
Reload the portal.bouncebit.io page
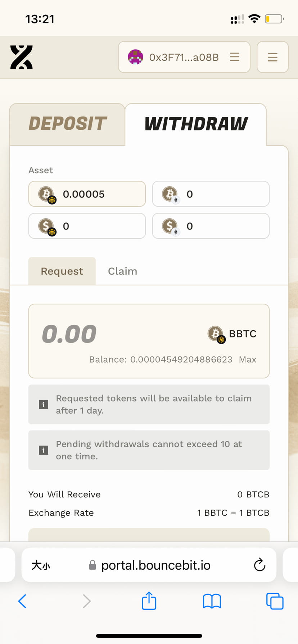[259, 565]
